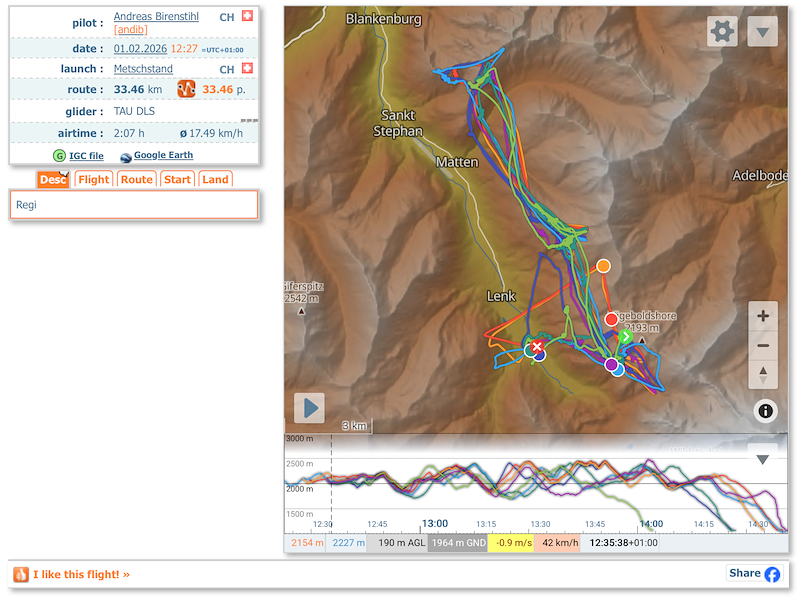Switch to the Flight tab
Image resolution: width=800 pixels, height=607 pixels.
coord(94,180)
